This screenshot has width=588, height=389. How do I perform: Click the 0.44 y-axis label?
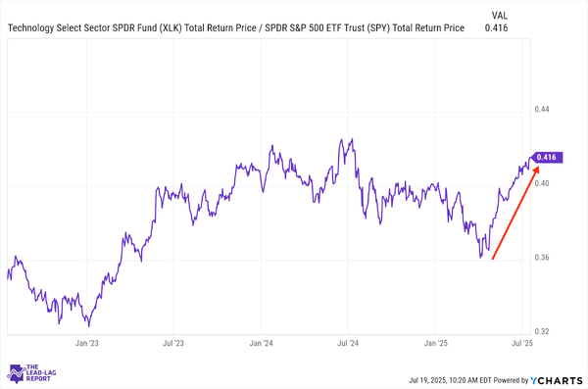542,109
